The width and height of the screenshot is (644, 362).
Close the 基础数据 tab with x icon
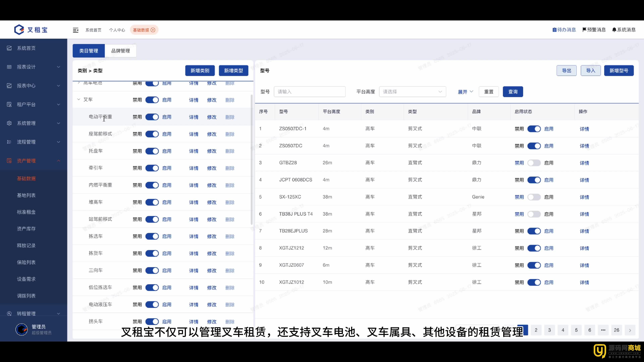point(153,30)
